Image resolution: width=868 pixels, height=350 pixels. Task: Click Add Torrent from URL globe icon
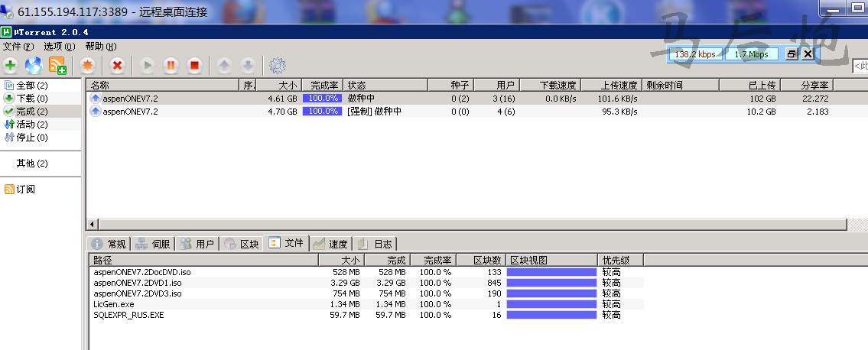(34, 66)
